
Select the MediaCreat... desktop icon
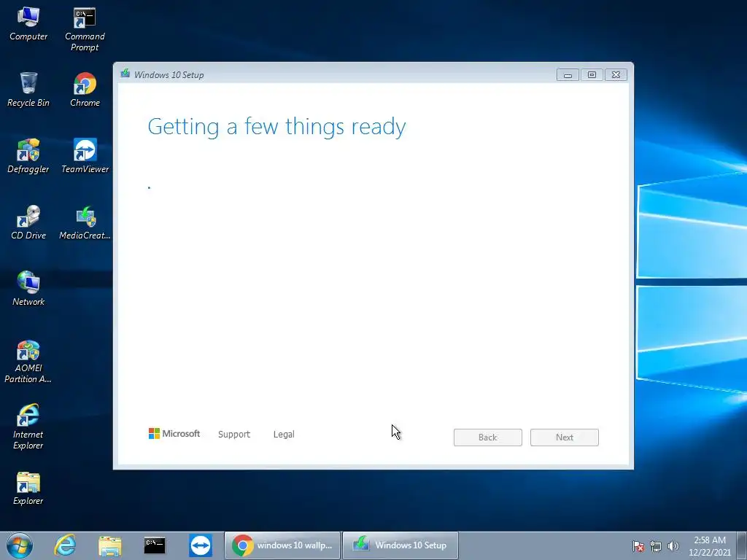coord(85,222)
